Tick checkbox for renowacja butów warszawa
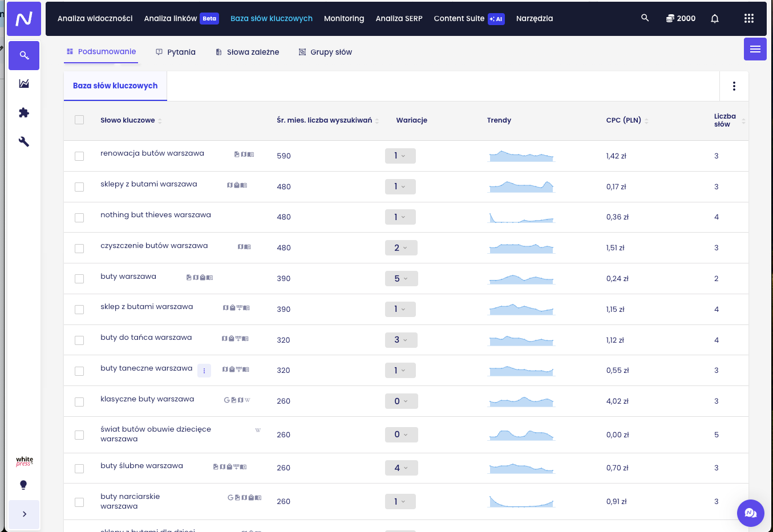773x532 pixels. point(79,156)
